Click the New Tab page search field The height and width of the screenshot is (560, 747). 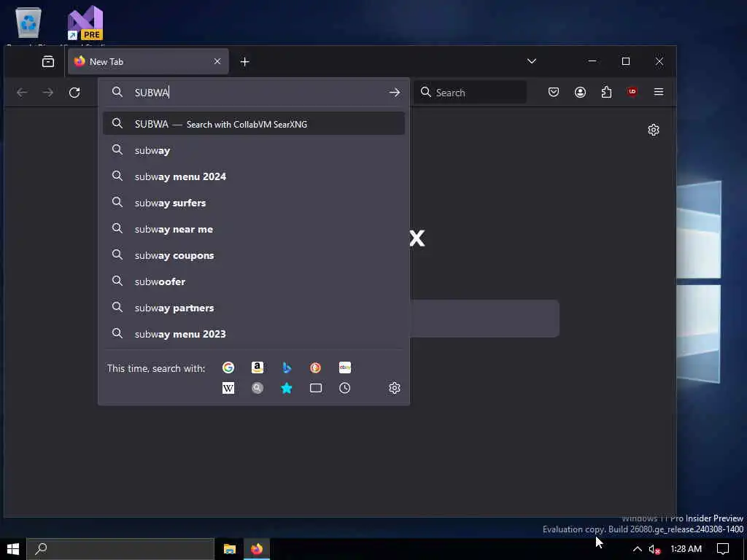point(484,319)
